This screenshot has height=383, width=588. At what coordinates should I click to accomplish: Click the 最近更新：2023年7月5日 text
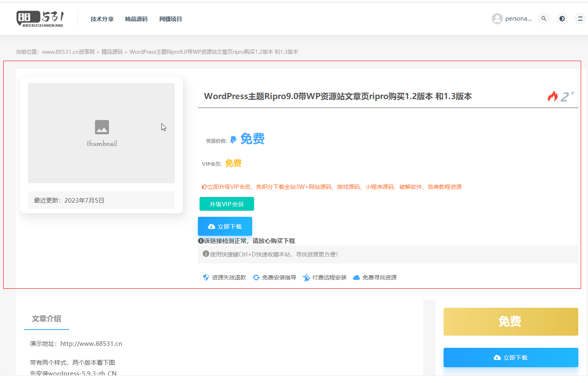(x=69, y=200)
